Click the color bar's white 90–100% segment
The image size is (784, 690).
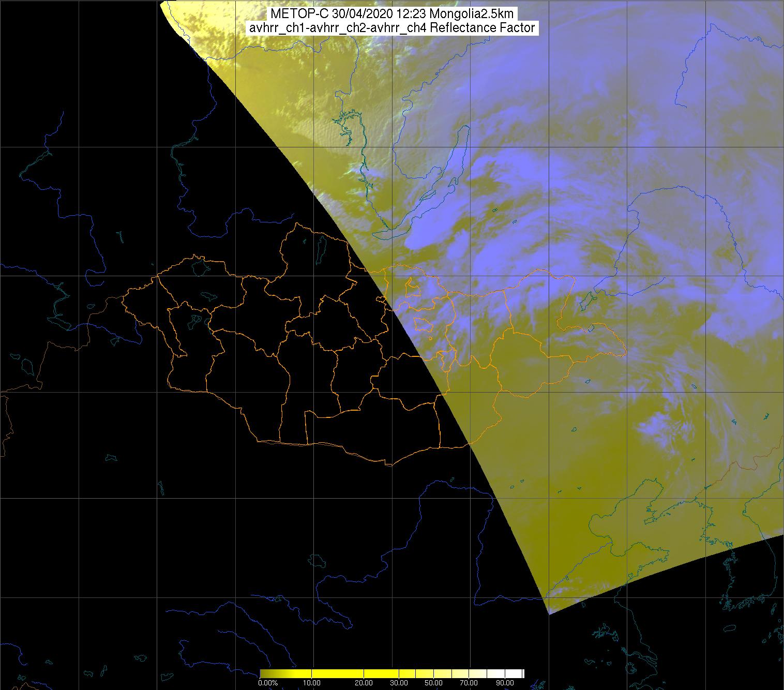click(514, 673)
